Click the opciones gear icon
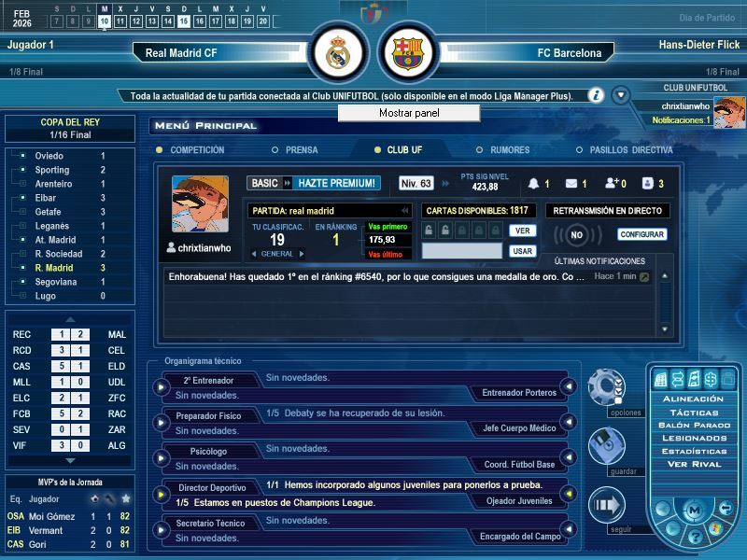The height and width of the screenshot is (560, 747). 605,385
